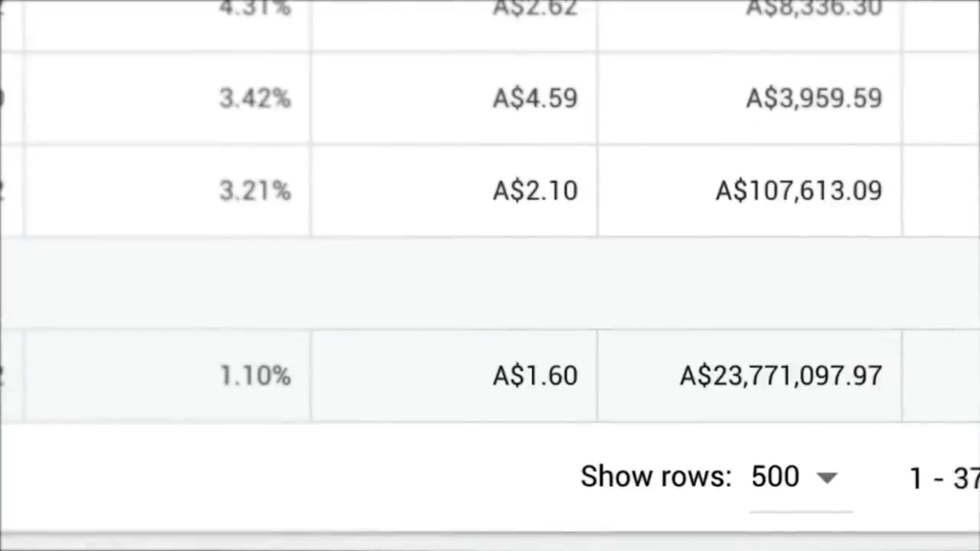Select the A$4.59 cell
The image size is (980, 551).
pos(535,99)
